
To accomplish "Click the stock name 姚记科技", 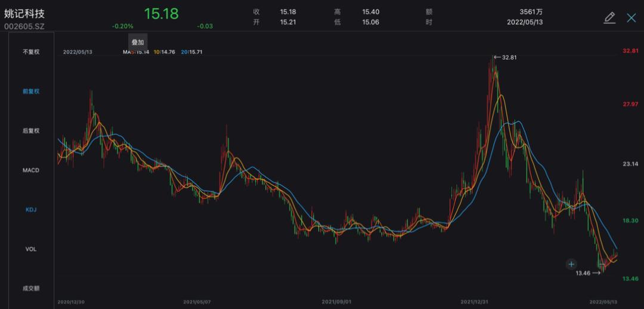I will (x=24, y=13).
